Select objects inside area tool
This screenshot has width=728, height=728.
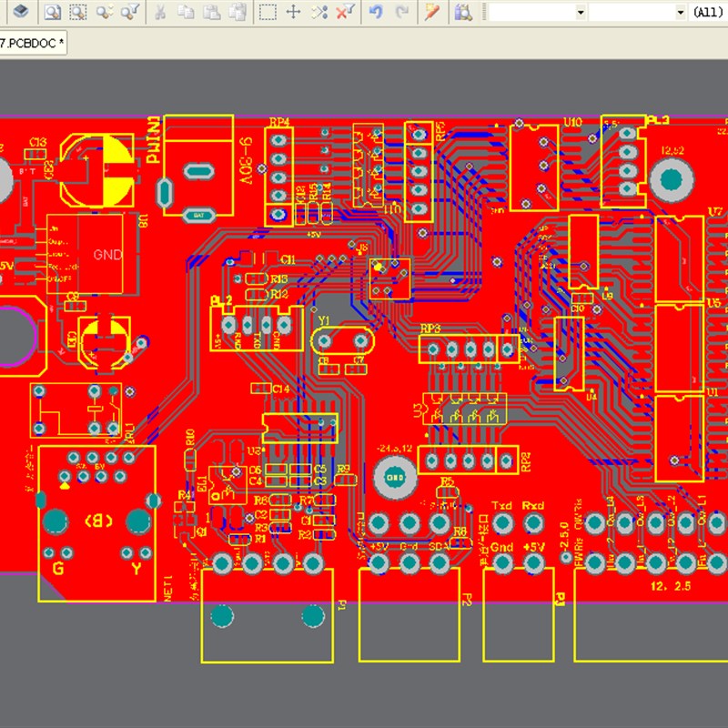click(x=268, y=12)
